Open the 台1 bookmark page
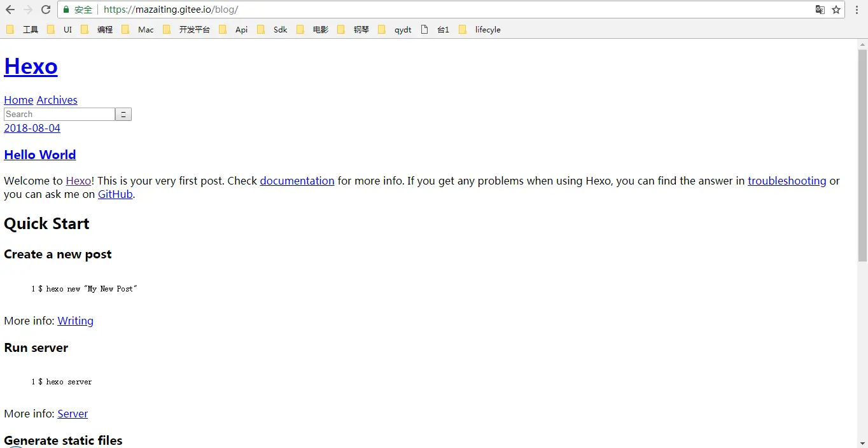This screenshot has width=868, height=448. click(435, 29)
